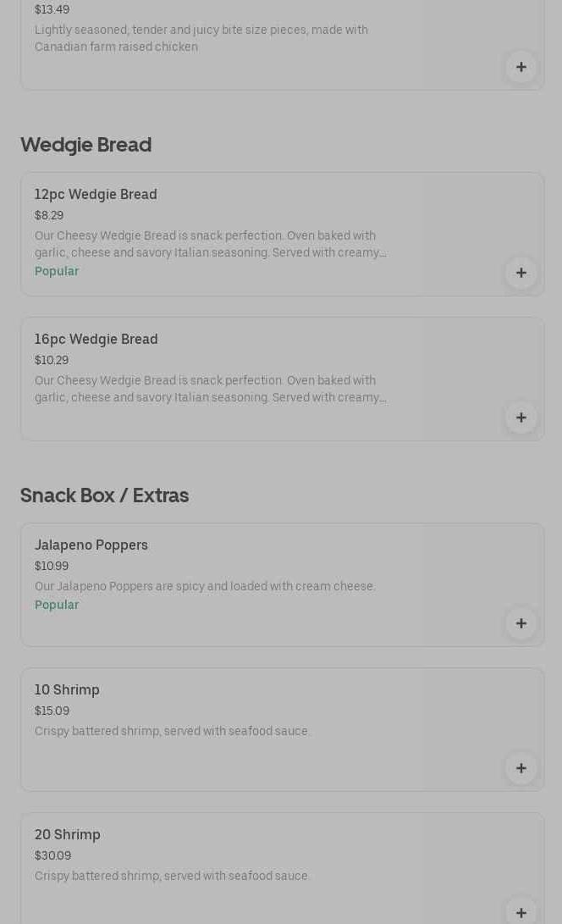
Task: Click the $15.09 price for 10 Shrimp
Action: tap(52, 711)
